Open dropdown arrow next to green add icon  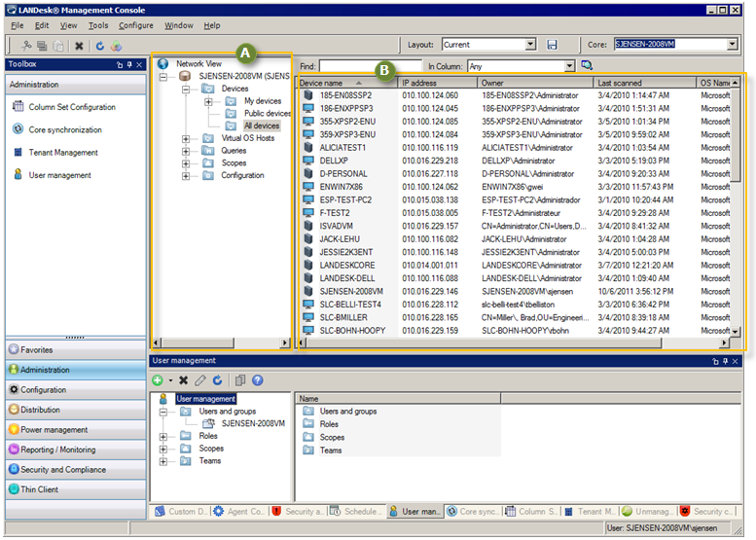click(170, 380)
